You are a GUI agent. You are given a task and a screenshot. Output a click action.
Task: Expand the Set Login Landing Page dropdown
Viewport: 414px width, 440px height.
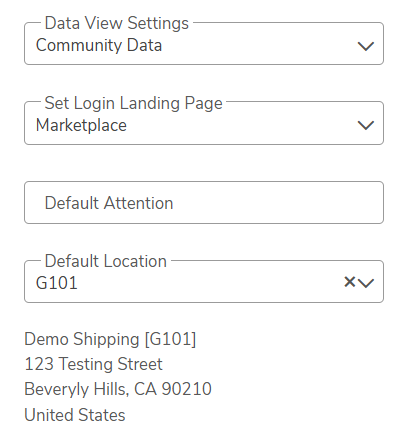click(204, 123)
